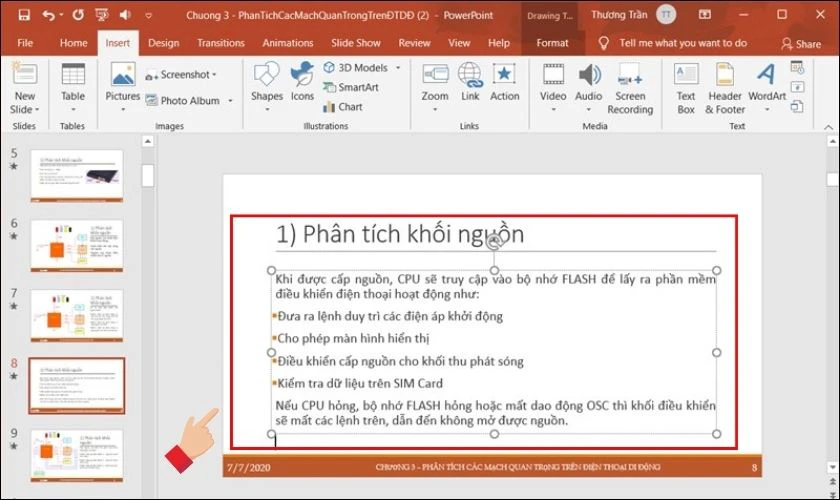840x500 pixels.
Task: Select slide 8 thumbnail
Action: [x=77, y=386]
